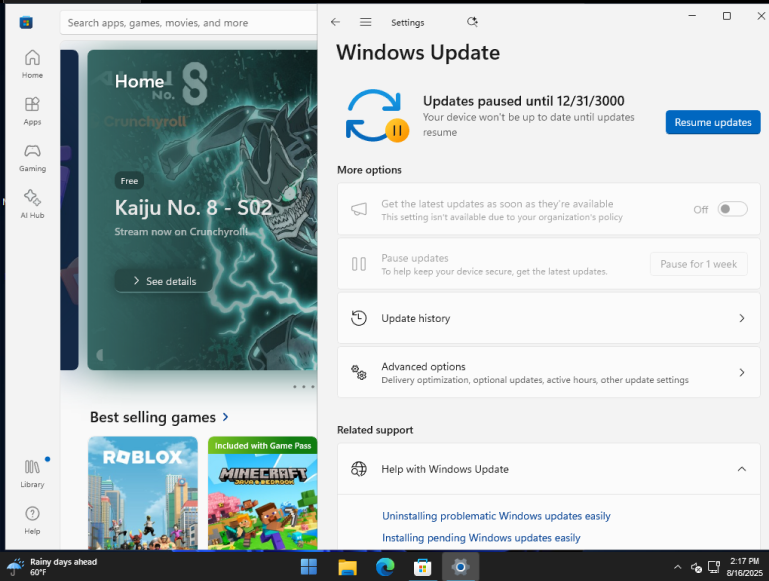Open Minecraft game thumbnail
The width and height of the screenshot is (769, 581).
[x=262, y=493]
